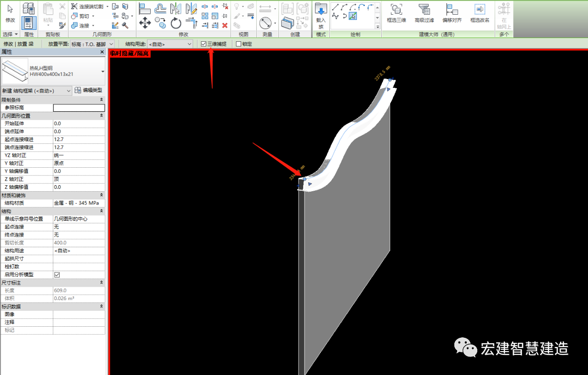Click the Align tool in 修改 panel
The width and height of the screenshot is (588, 375).
pos(145,8)
